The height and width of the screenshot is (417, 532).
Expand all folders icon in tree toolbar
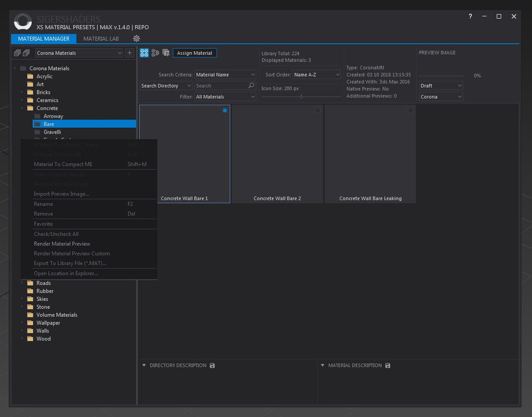coord(17,53)
